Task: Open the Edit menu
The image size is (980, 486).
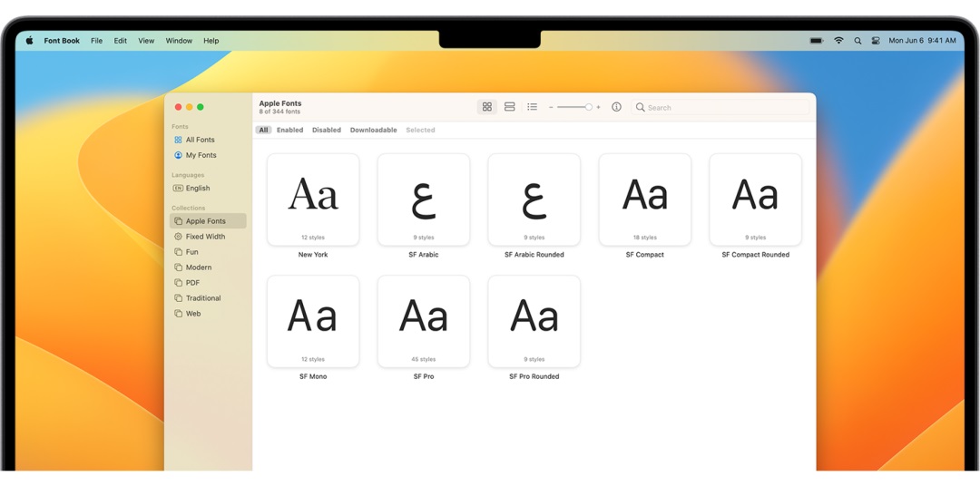Action: (120, 41)
